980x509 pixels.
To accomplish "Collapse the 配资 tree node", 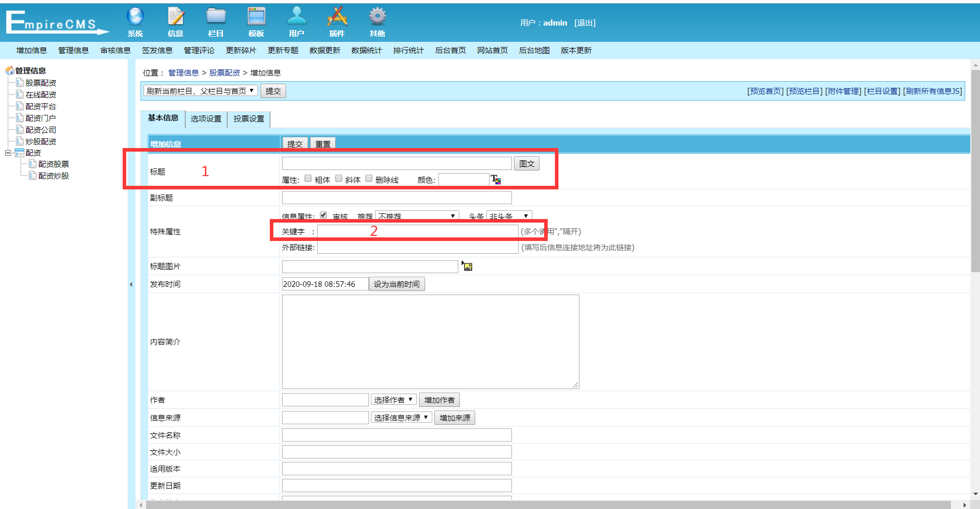I will tap(8, 153).
